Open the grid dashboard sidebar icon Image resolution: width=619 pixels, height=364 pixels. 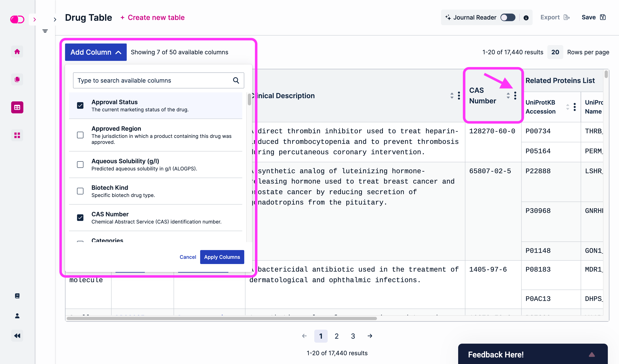17,135
